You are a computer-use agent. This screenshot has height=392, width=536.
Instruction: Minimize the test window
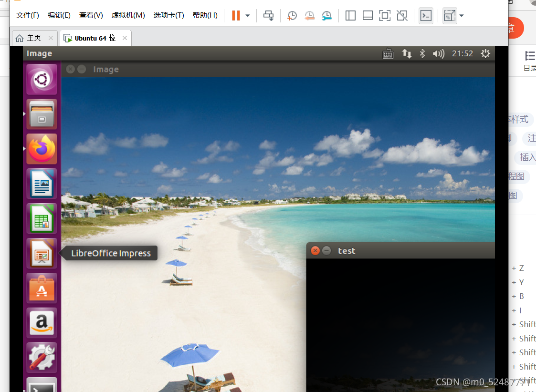(x=326, y=251)
